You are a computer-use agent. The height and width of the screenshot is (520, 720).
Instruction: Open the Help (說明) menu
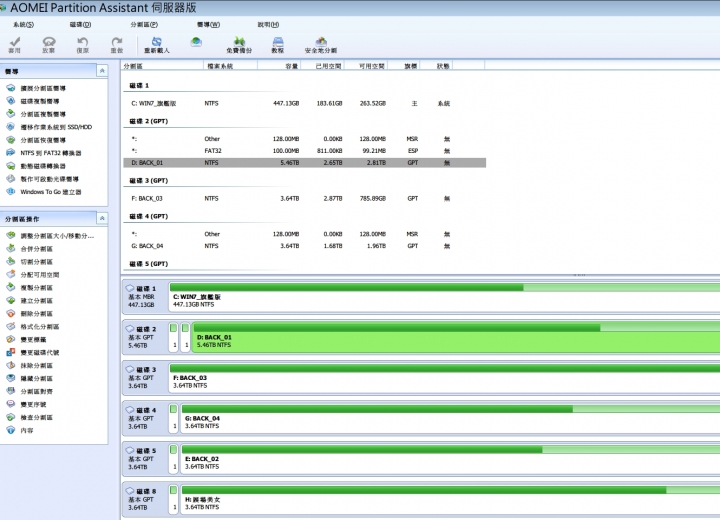[269, 24]
